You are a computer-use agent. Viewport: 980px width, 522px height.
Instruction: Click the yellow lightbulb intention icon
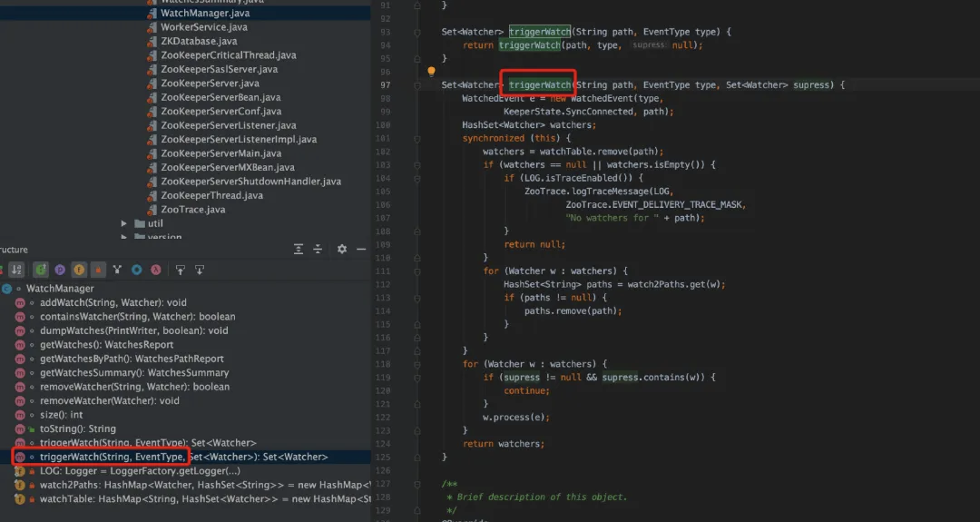[x=433, y=71]
